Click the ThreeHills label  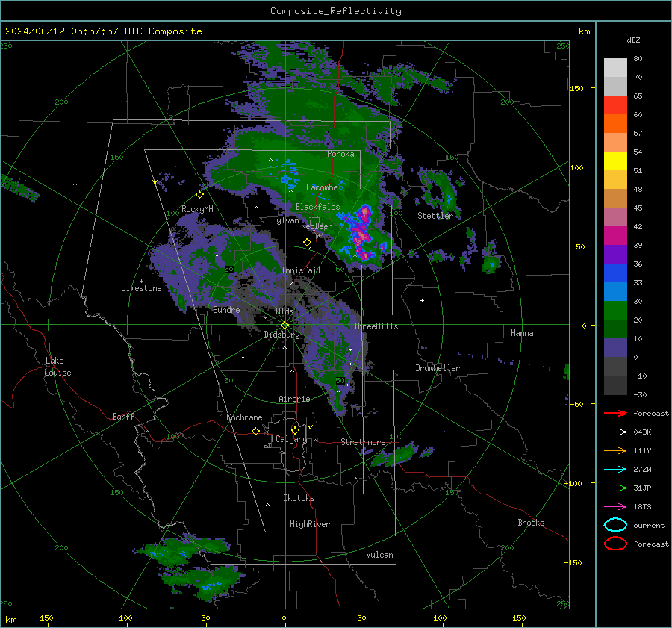[376, 326]
